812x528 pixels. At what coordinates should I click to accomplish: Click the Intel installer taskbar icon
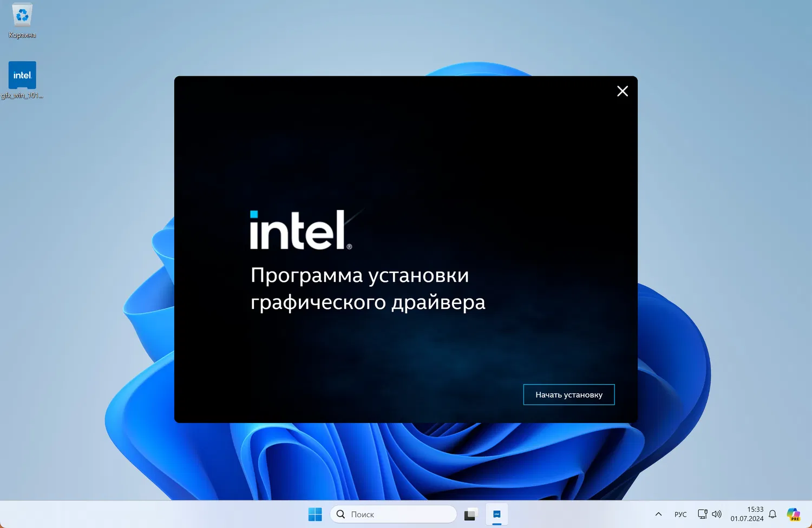pos(497,514)
